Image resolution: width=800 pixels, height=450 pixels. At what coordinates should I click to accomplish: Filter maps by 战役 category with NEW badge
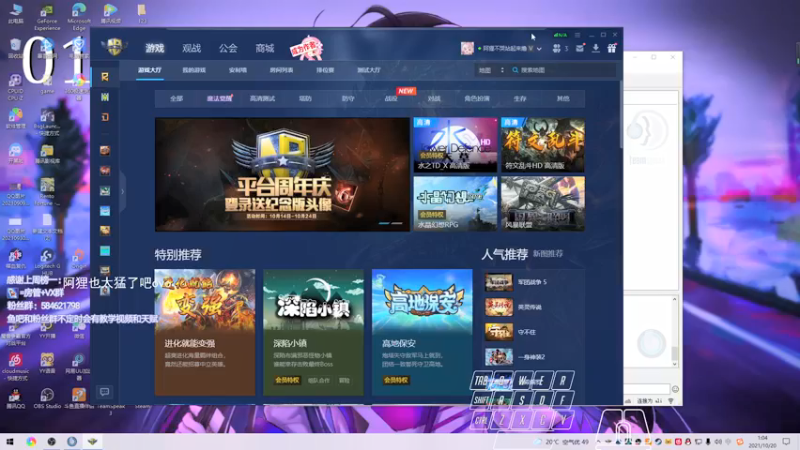click(x=391, y=98)
